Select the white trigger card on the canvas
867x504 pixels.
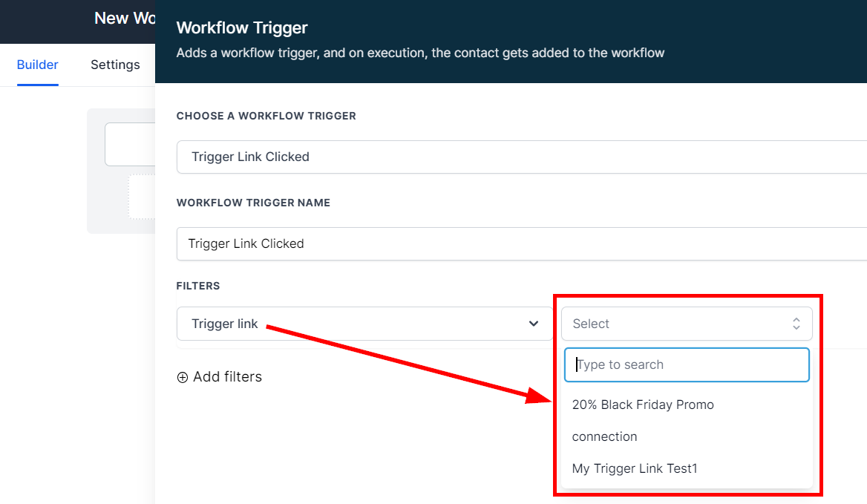point(131,145)
